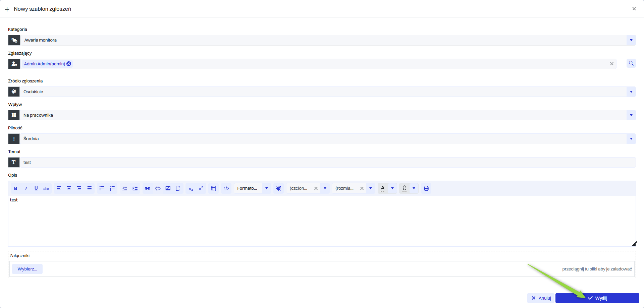Click the Wyślij button to submit
The image size is (644, 308).
tap(597, 298)
